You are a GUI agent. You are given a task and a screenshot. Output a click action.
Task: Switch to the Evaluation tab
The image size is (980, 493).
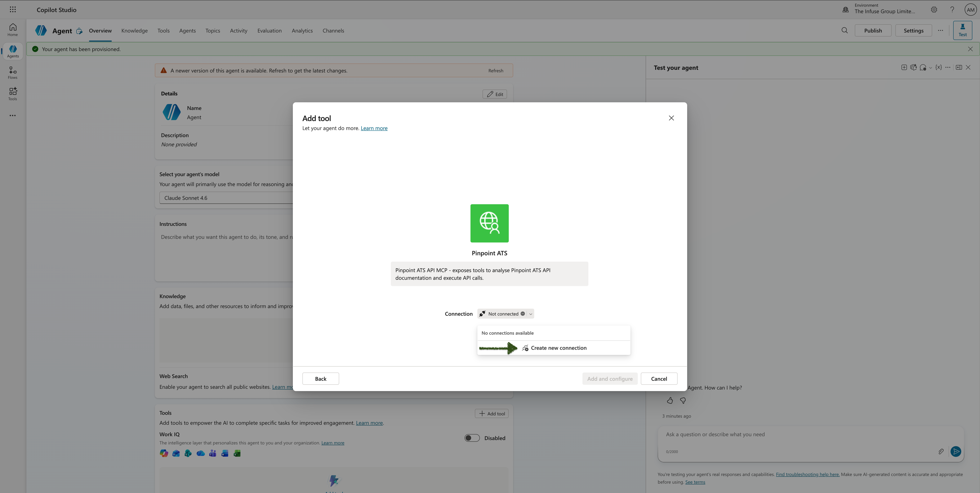click(x=269, y=31)
